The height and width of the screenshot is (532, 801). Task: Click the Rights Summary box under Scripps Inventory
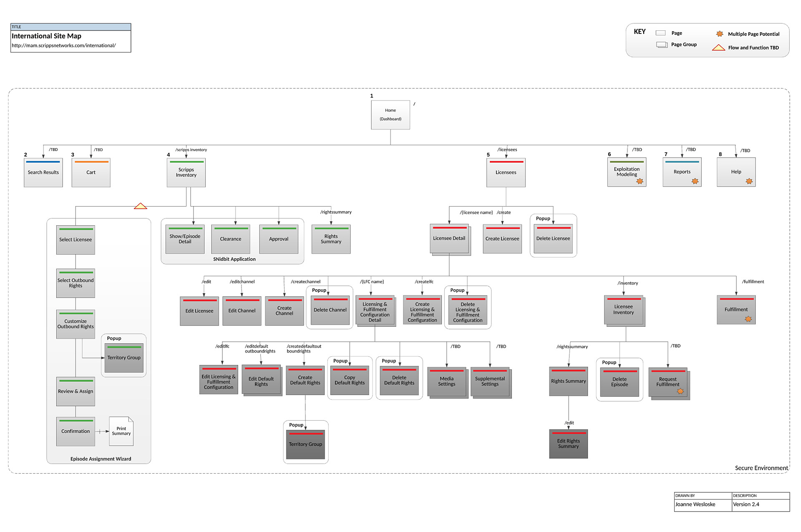[x=331, y=239]
